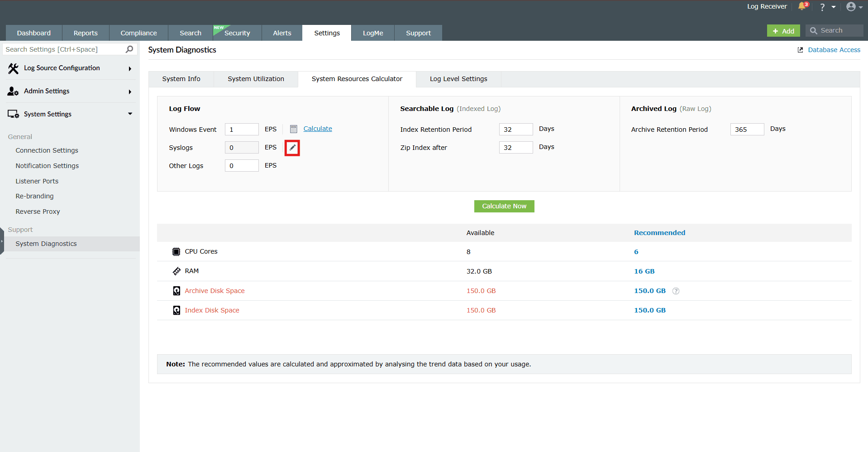Click the green Add button
The height and width of the screenshot is (452, 868).
point(783,31)
